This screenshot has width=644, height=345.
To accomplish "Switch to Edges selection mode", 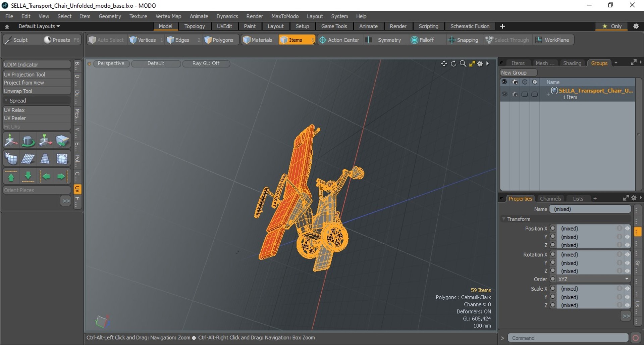I will click(179, 40).
